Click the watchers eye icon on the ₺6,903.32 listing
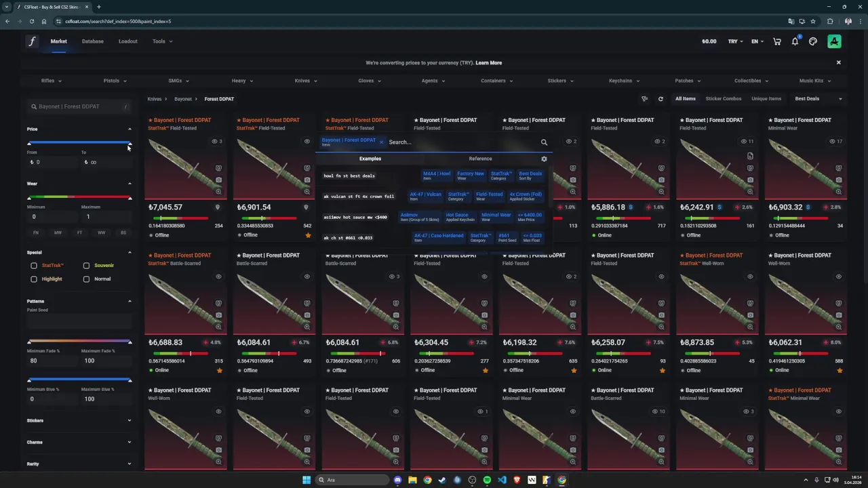Screen dimensions: 868x488 832,142
